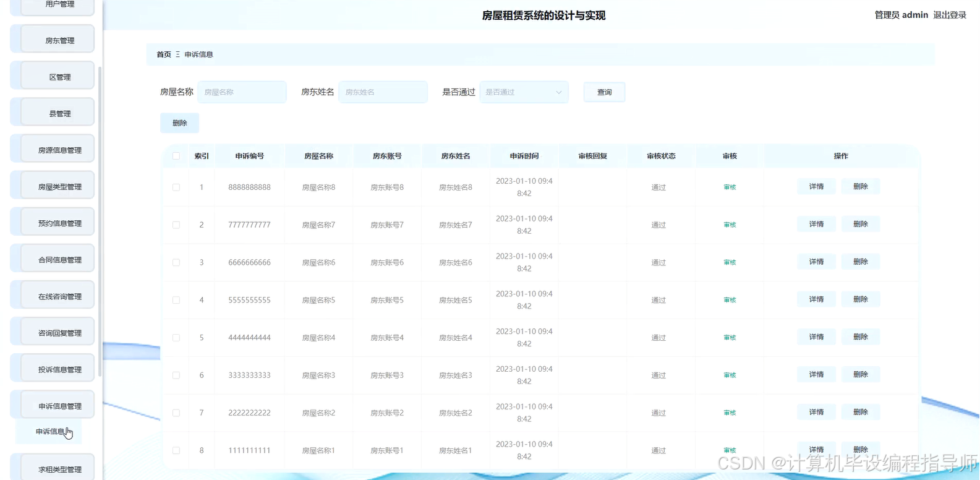
Task: Check the row with 申诉编号 7777777777
Action: click(176, 225)
